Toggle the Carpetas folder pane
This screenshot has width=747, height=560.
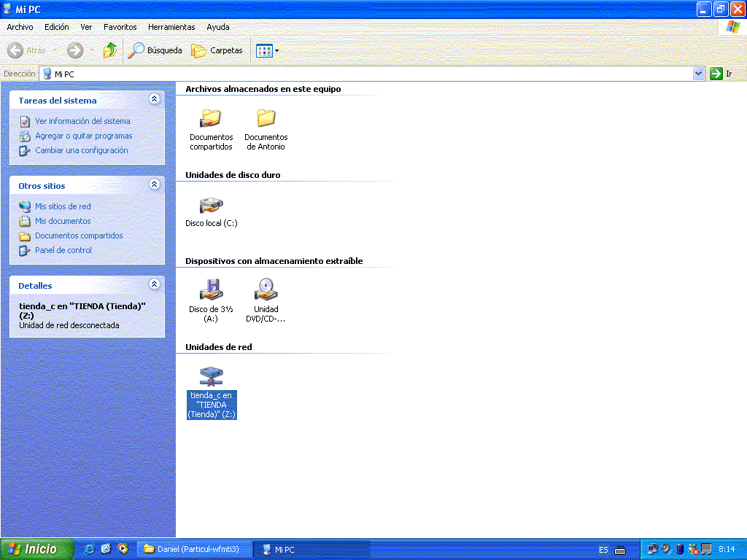[x=217, y=50]
